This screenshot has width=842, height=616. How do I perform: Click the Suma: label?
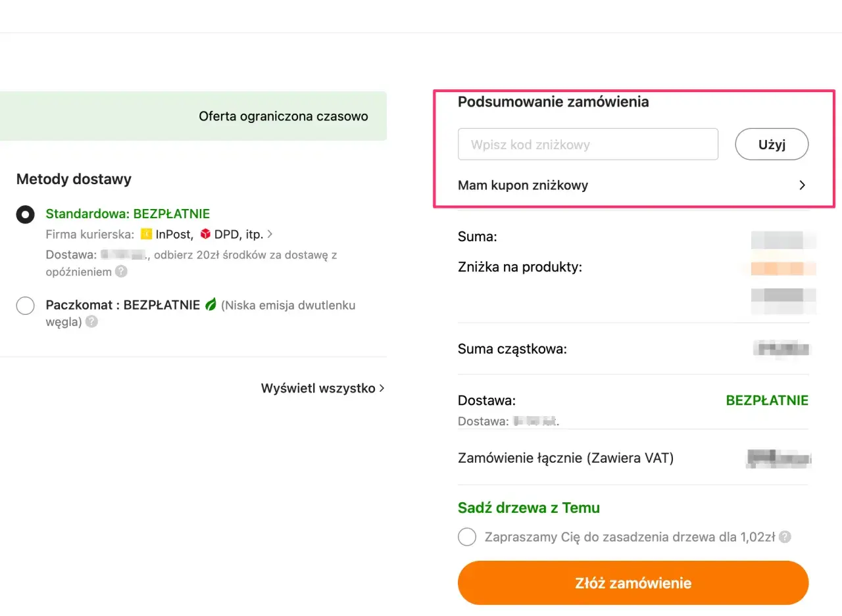point(478,237)
